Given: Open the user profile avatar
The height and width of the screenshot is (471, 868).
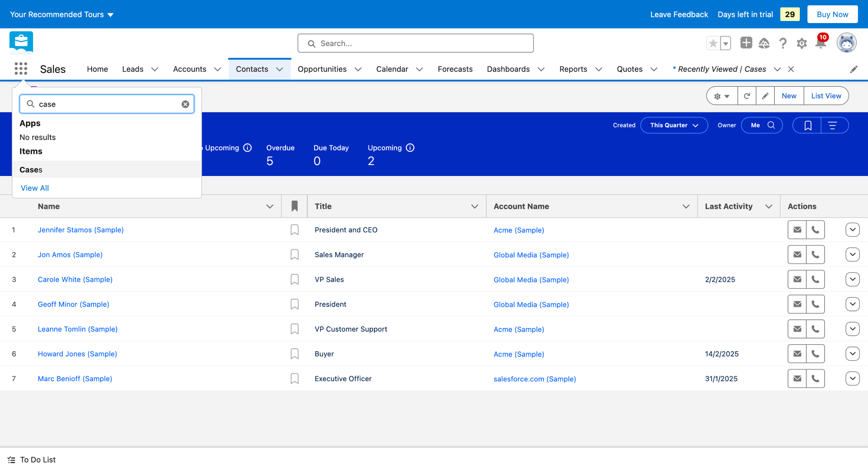Looking at the screenshot, I should tap(846, 43).
